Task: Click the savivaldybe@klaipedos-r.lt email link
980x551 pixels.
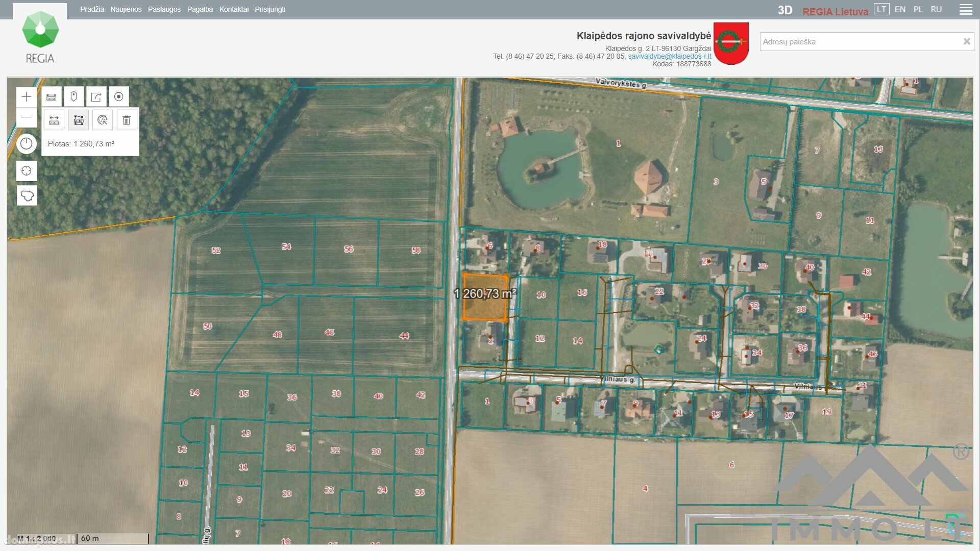Action: coord(669,56)
